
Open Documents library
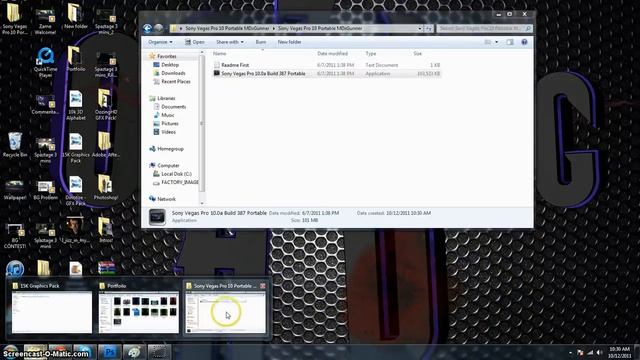point(173,107)
